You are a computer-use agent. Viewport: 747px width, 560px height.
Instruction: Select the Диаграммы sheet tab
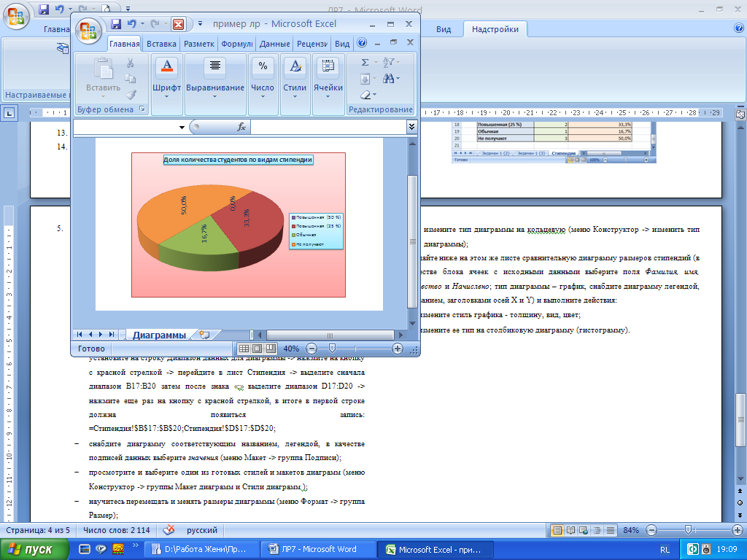tap(159, 335)
